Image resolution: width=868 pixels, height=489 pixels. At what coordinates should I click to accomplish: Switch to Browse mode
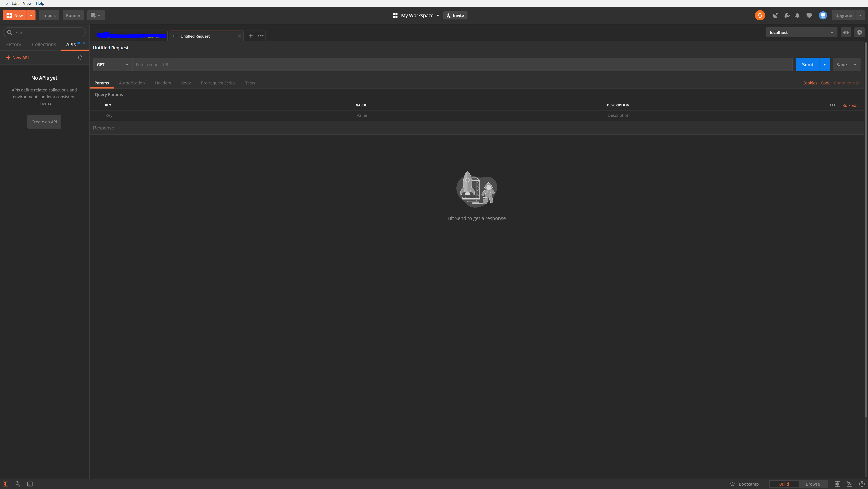tap(813, 484)
